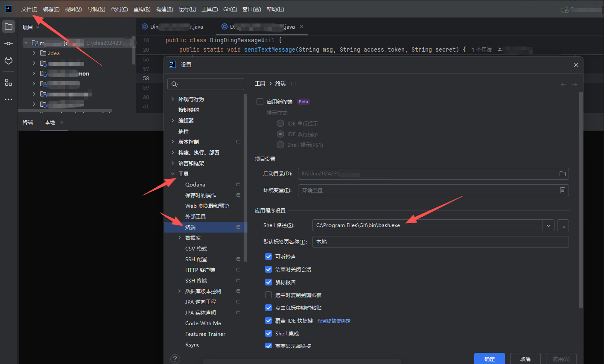Open the 文件(F) menu
This screenshot has width=604, height=364.
pos(29,9)
